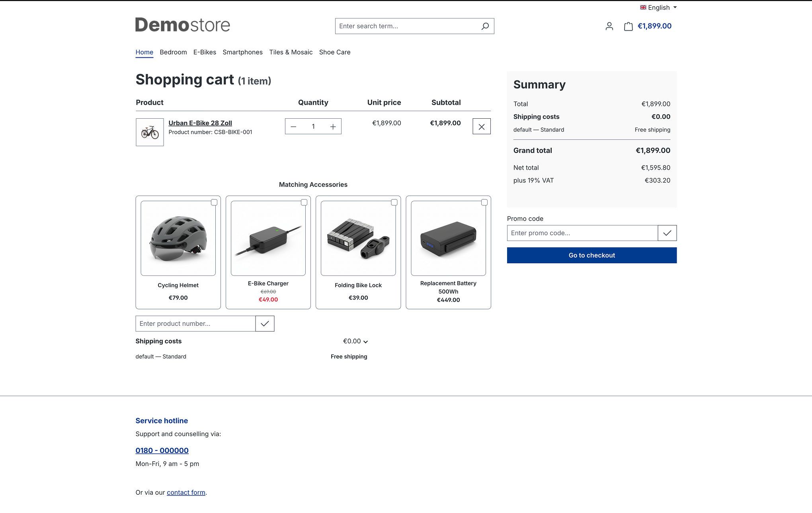812x513 pixels.
Task: Click the quantity value field
Action: [313, 127]
